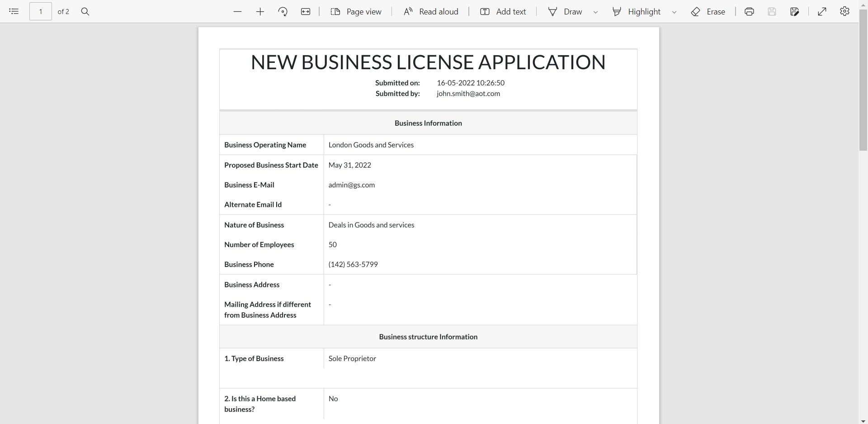Click the 'No' home-based business answer
Screen dimensions: 868x424
pyautogui.click(x=333, y=399)
